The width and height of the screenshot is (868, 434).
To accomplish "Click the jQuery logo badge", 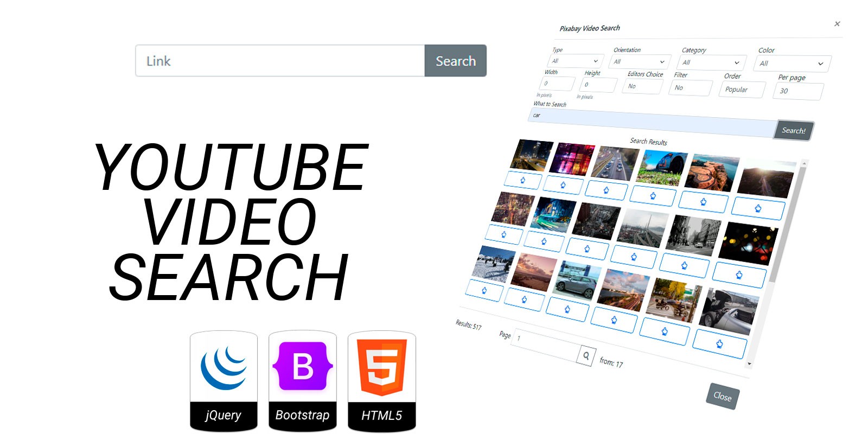I will click(224, 381).
